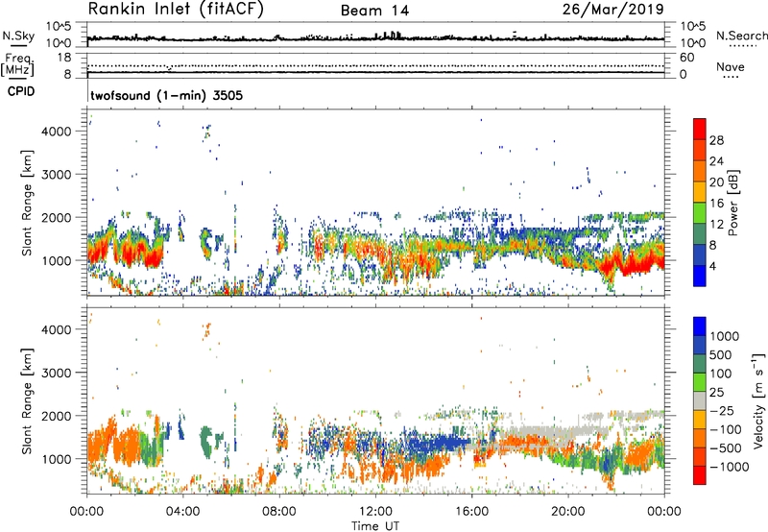
Task: Click the "3000" tick of the power panel
Action: (57, 175)
